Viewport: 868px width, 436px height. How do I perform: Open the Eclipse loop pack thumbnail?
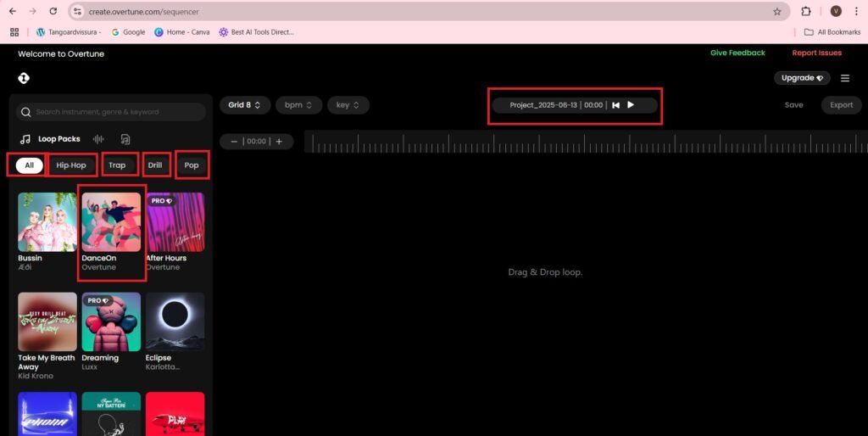175,321
